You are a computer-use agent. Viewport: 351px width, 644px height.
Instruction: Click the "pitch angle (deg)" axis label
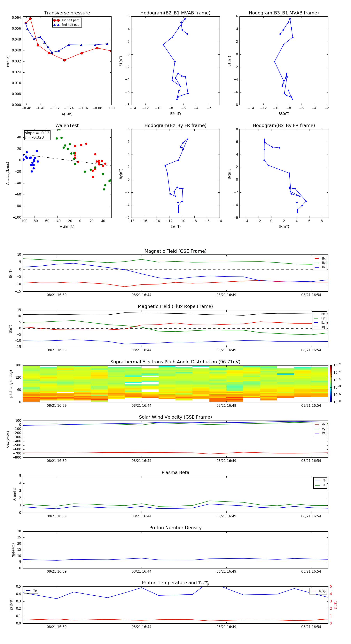pos(11,384)
